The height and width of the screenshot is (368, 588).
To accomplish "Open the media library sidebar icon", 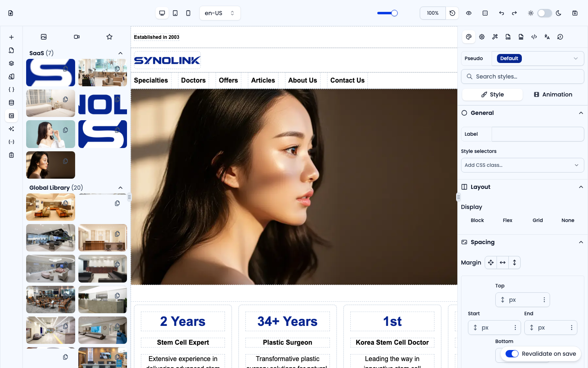I will point(11,116).
